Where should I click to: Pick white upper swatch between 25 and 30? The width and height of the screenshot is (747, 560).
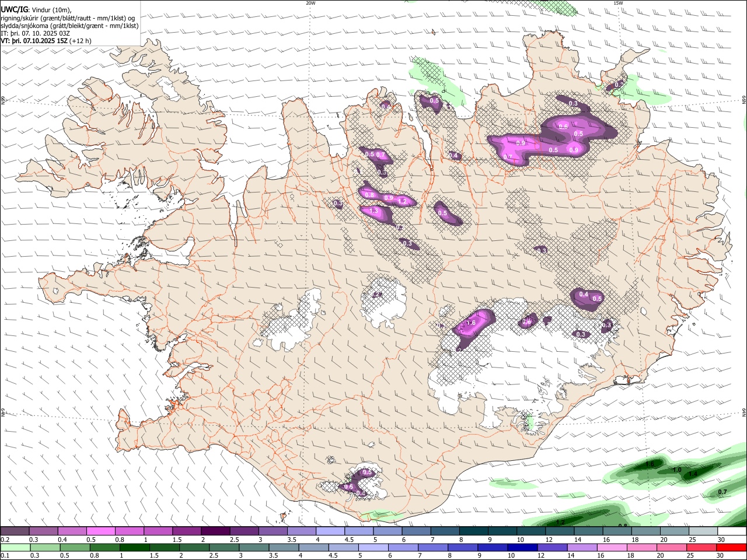(703, 531)
